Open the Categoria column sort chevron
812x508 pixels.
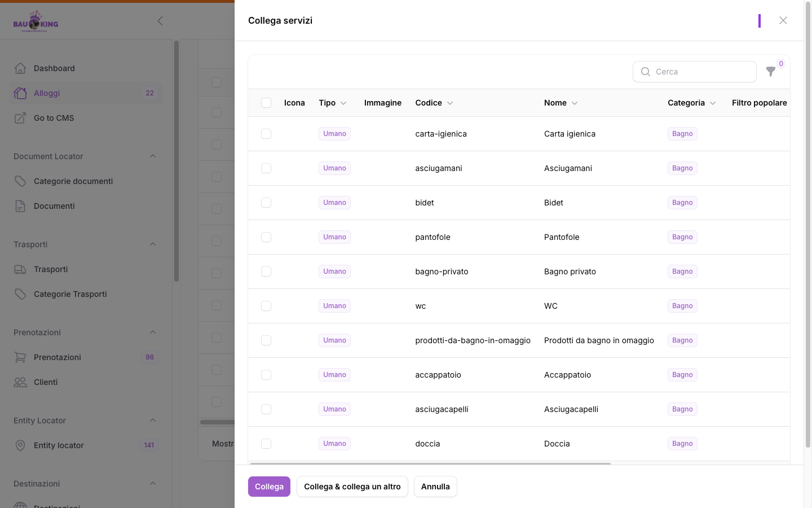[713, 103]
